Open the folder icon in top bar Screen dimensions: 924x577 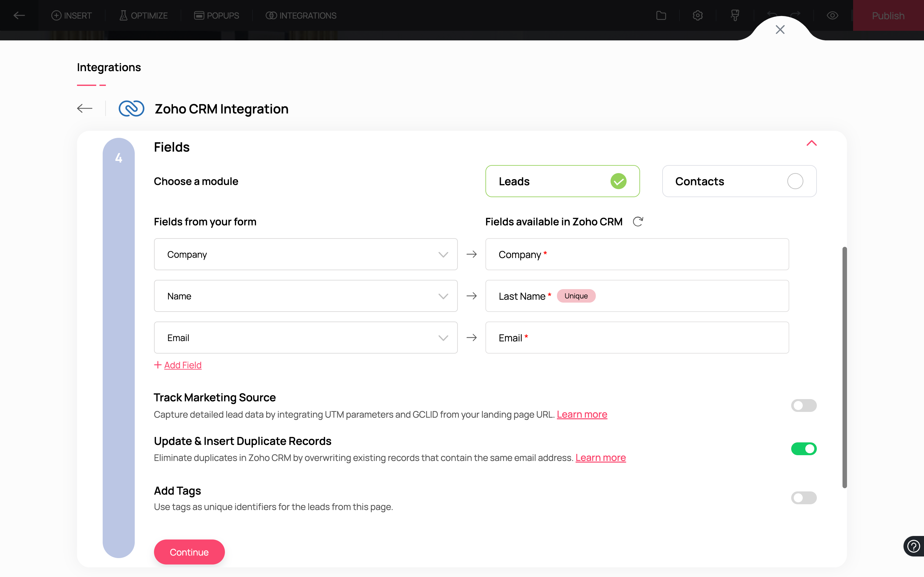(661, 16)
